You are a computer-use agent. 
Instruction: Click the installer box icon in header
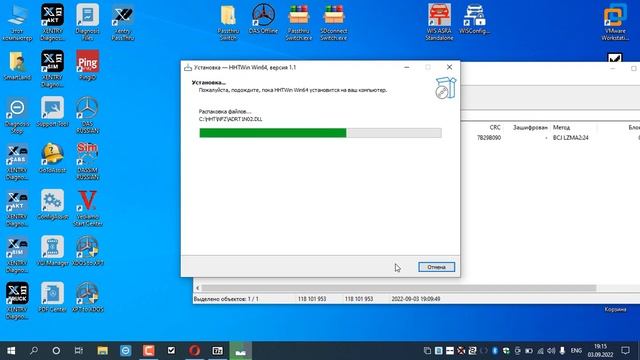click(x=445, y=87)
